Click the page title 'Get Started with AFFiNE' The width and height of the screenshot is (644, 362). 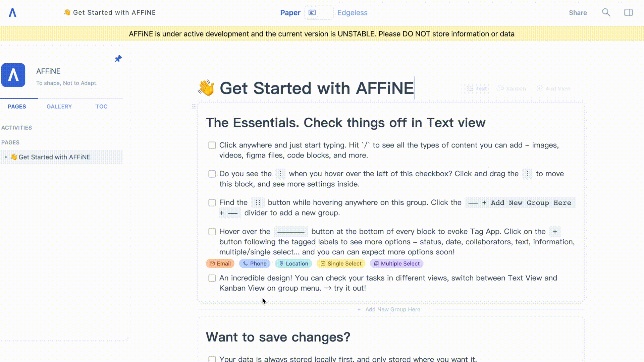(317, 88)
